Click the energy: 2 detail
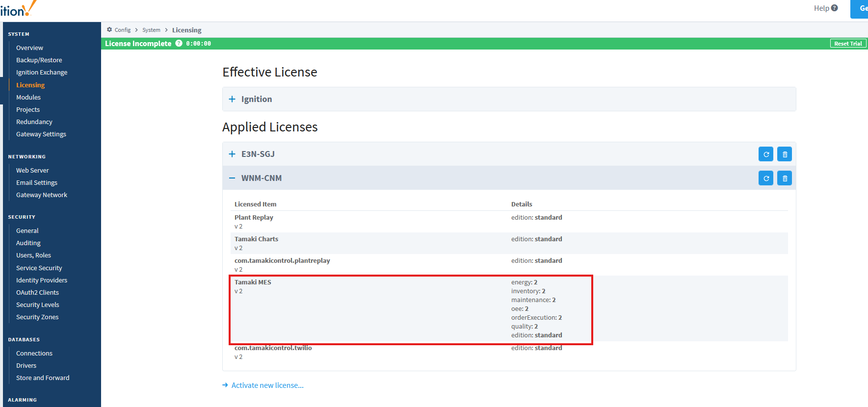Image resolution: width=868 pixels, height=407 pixels. pyautogui.click(x=524, y=282)
